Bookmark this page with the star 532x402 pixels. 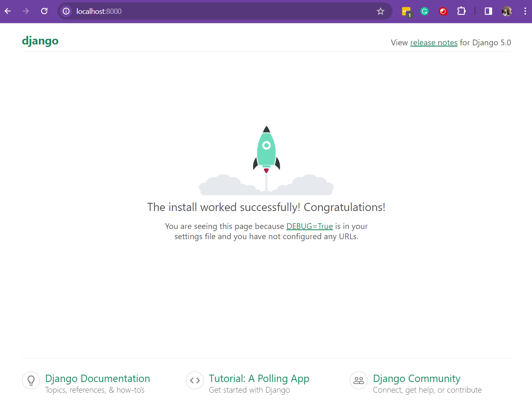(x=380, y=11)
